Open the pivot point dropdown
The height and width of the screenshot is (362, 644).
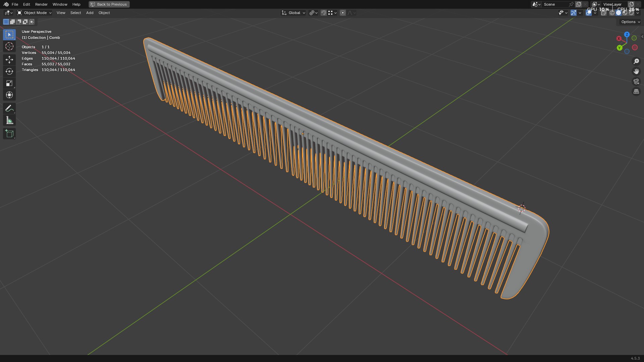coord(313,13)
